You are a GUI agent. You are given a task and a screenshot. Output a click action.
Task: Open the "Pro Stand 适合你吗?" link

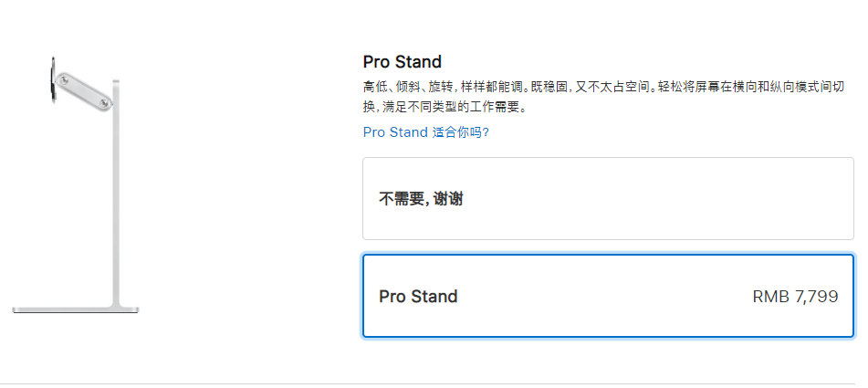point(425,131)
